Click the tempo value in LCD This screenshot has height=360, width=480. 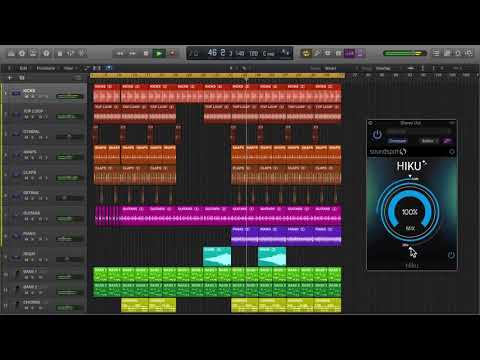pyautogui.click(x=240, y=53)
